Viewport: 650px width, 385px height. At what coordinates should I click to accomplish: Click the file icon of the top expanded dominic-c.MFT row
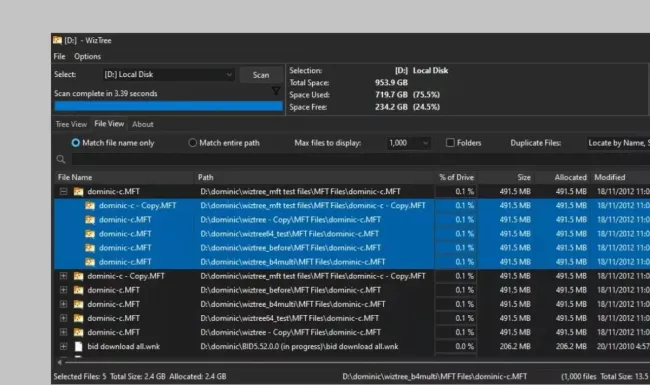pyautogui.click(x=78, y=191)
